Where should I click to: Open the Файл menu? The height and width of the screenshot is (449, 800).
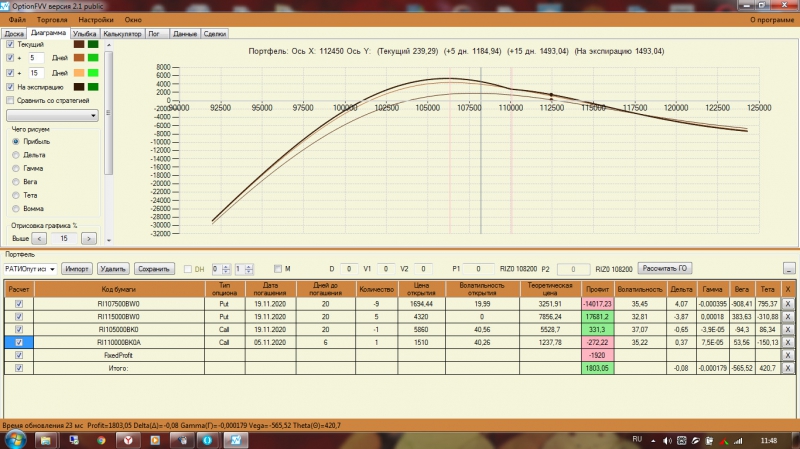(x=17, y=19)
